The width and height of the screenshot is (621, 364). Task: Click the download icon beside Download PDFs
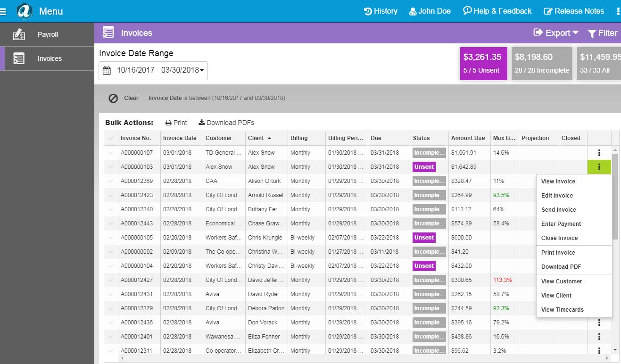click(x=201, y=123)
